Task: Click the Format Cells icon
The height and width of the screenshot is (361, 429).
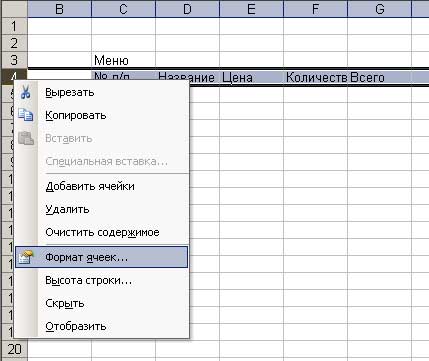Action: coord(26,257)
